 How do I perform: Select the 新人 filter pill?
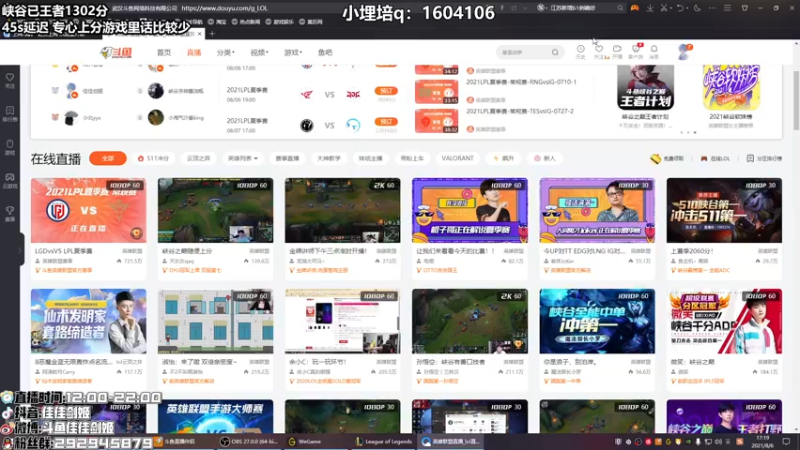pyautogui.click(x=544, y=158)
